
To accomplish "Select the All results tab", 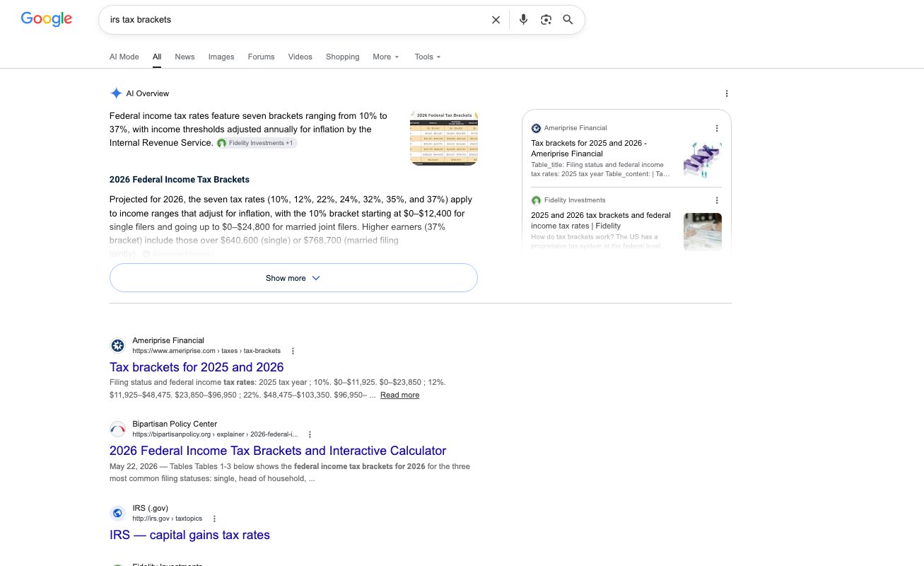I will (157, 57).
